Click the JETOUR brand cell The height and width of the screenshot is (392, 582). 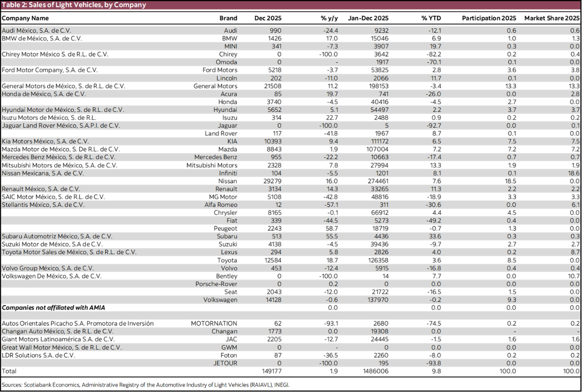(225, 363)
